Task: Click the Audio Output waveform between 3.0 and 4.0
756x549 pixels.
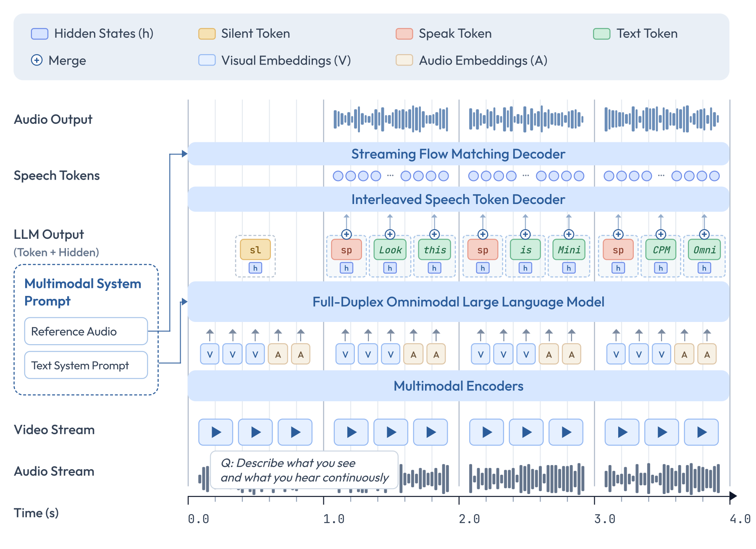Action: click(662, 119)
